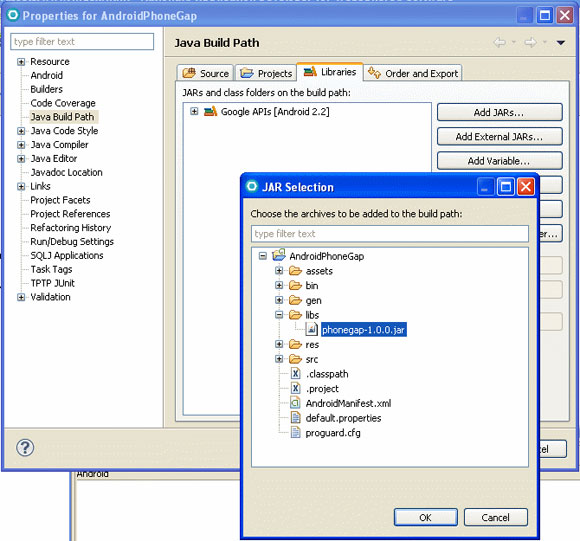
Task: Expand the assets folder
Action: pyautogui.click(x=279, y=271)
